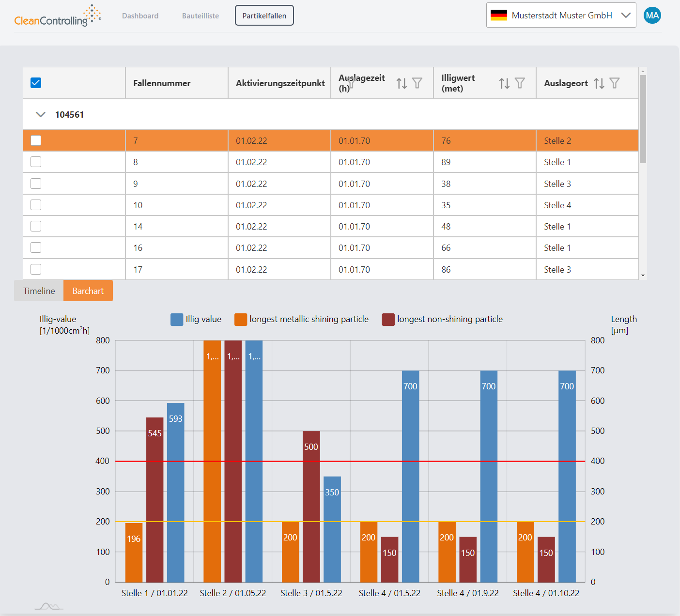This screenshot has width=680, height=616.
Task: Open the Musterstadt Muster GmbH dropdown
Action: (x=561, y=15)
